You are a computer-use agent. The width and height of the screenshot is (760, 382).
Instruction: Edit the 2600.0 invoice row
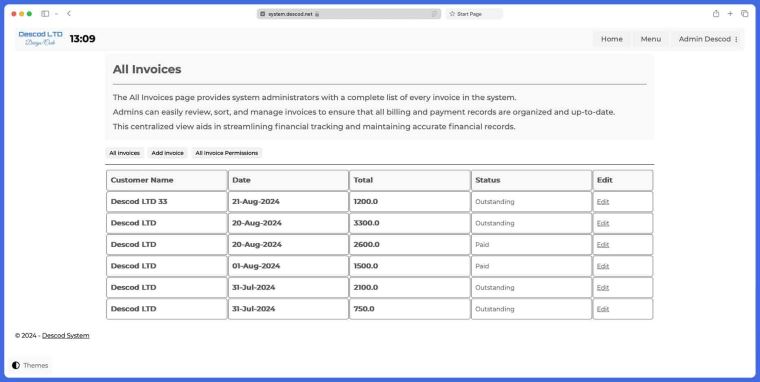[602, 245]
